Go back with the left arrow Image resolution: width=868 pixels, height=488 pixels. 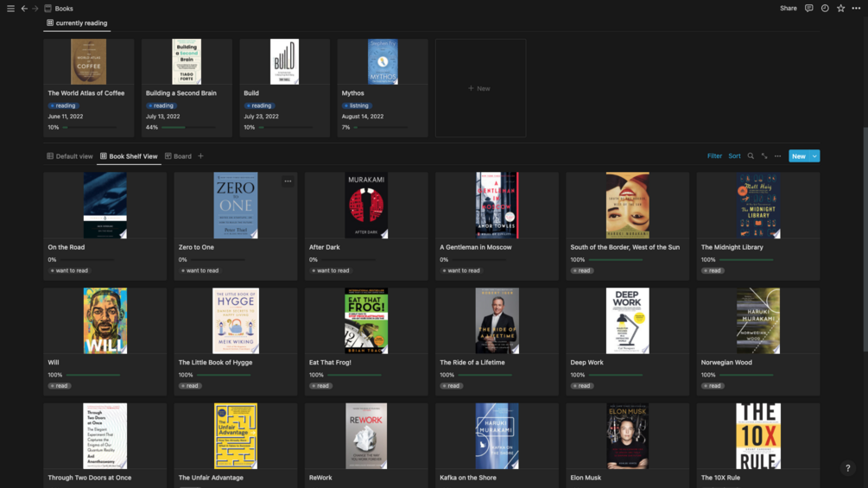[24, 9]
